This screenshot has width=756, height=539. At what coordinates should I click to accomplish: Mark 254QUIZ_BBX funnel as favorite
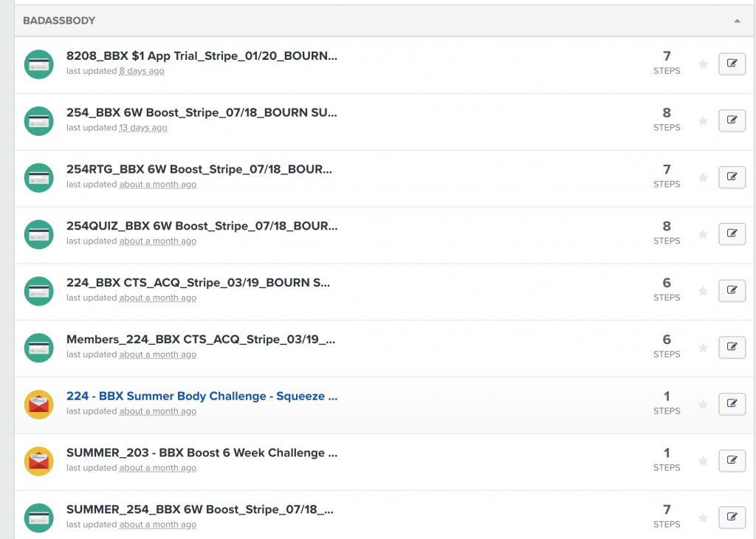point(703,234)
